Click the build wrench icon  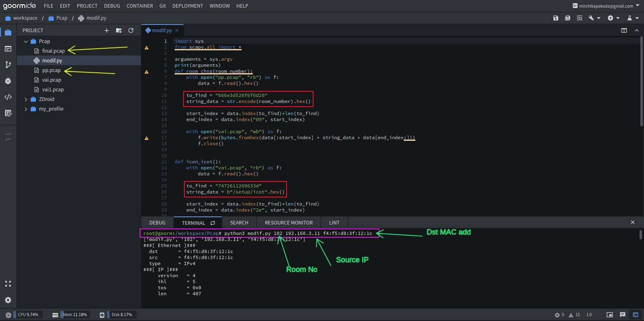591,18
